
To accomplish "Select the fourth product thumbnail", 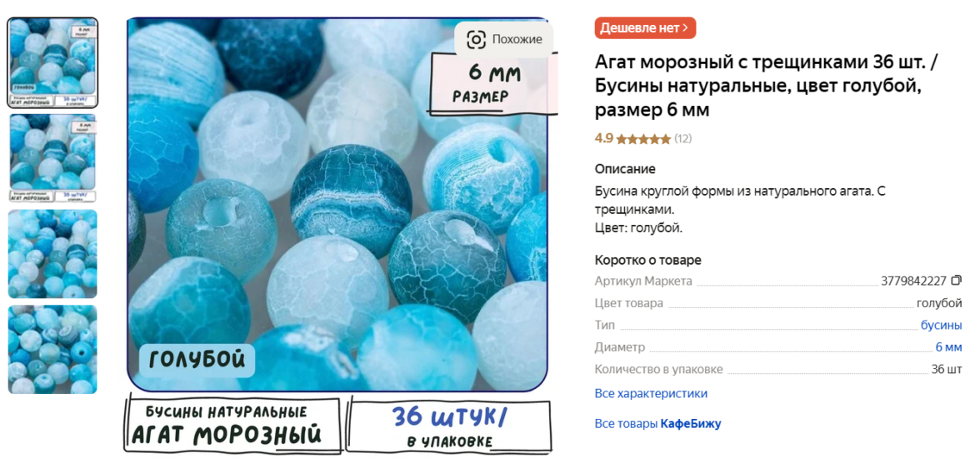I will click(52, 349).
